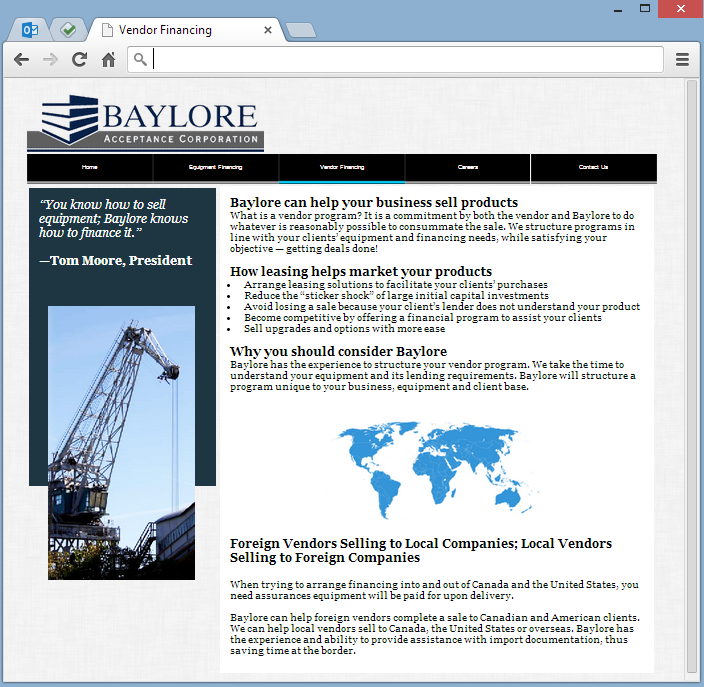Click the browser forward arrow
The image size is (704, 687).
coord(50,60)
